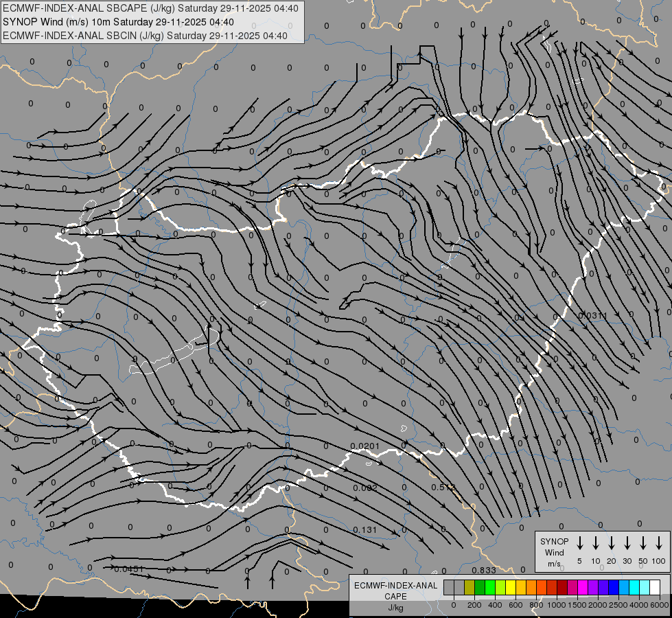672x618 pixels.
Task: Click the 0.833 value on the map
Action: tap(484, 570)
